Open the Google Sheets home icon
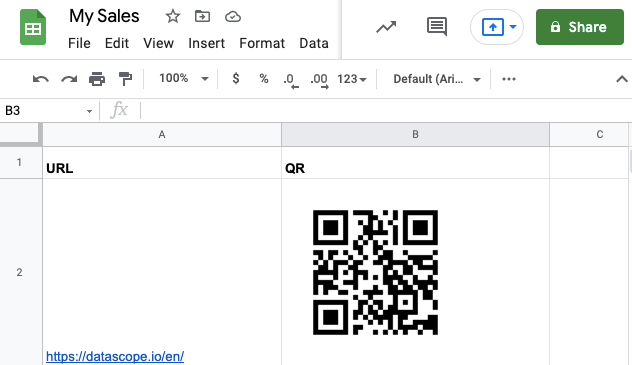 click(33, 27)
